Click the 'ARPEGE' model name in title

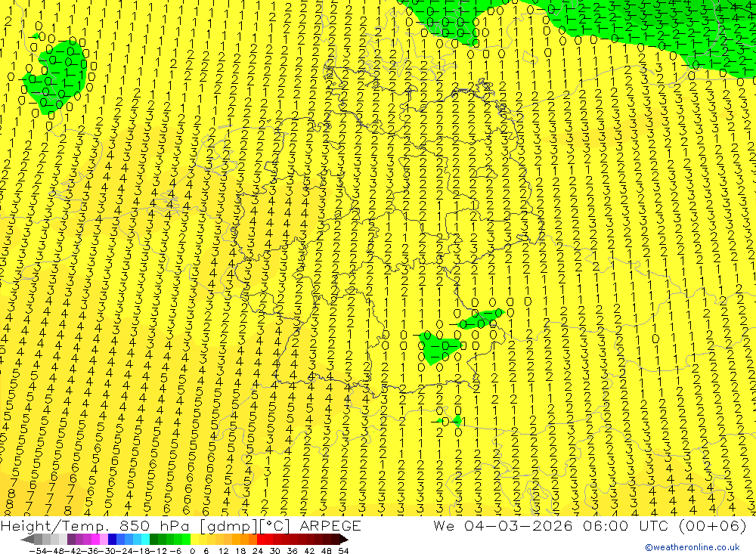[330, 525]
